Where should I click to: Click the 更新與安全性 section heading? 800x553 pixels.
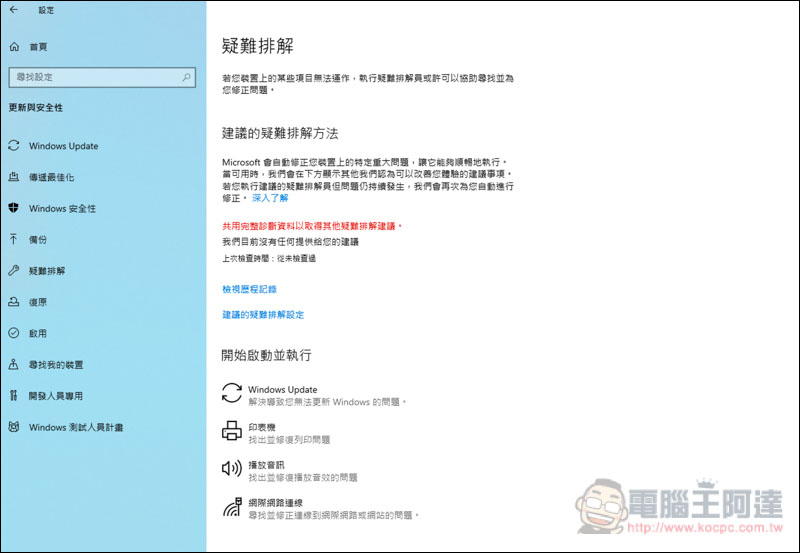36,108
